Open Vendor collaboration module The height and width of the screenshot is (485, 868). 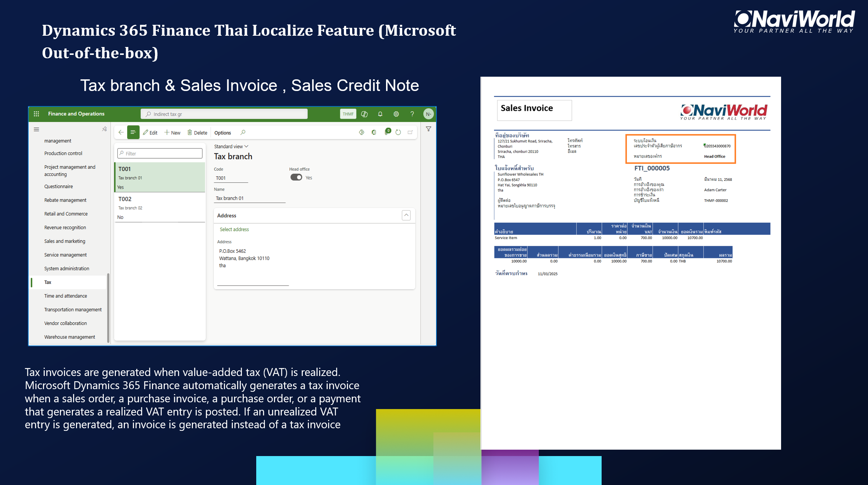(x=65, y=323)
